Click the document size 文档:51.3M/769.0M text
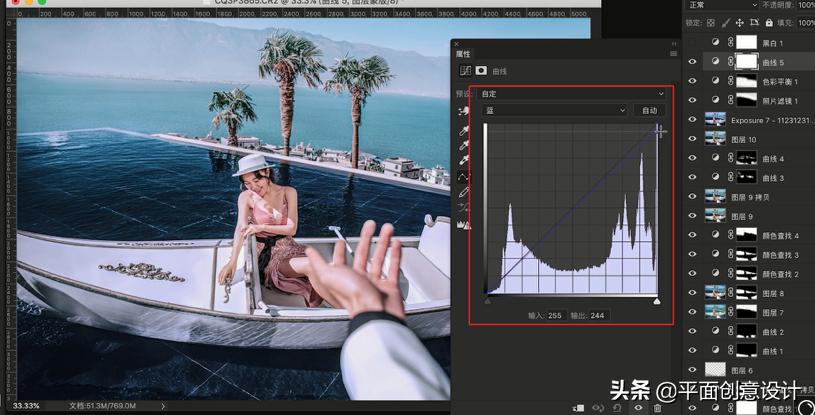Screen dimensions: 815x415 tap(102, 406)
